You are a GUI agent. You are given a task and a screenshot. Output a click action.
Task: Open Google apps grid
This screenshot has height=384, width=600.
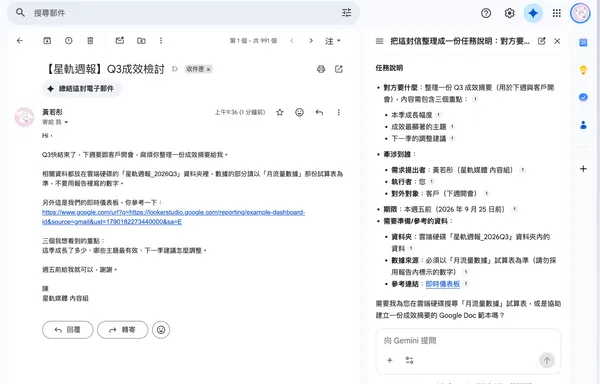557,13
